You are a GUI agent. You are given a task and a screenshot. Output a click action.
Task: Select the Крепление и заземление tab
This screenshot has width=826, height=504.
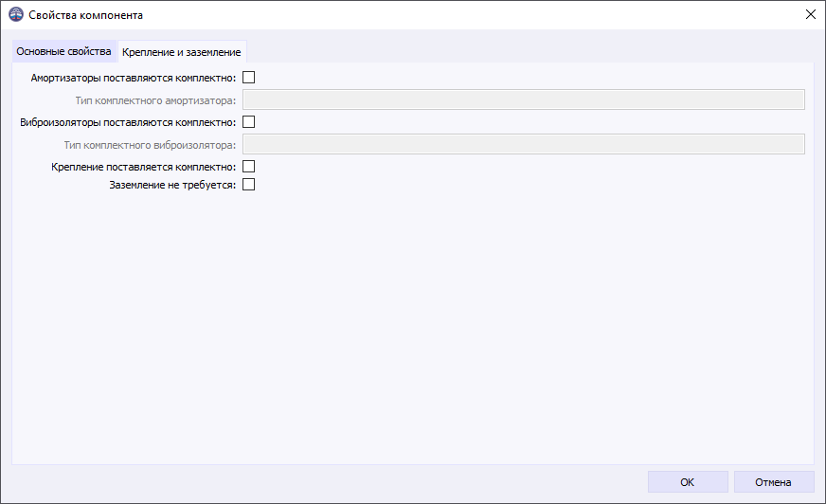182,52
